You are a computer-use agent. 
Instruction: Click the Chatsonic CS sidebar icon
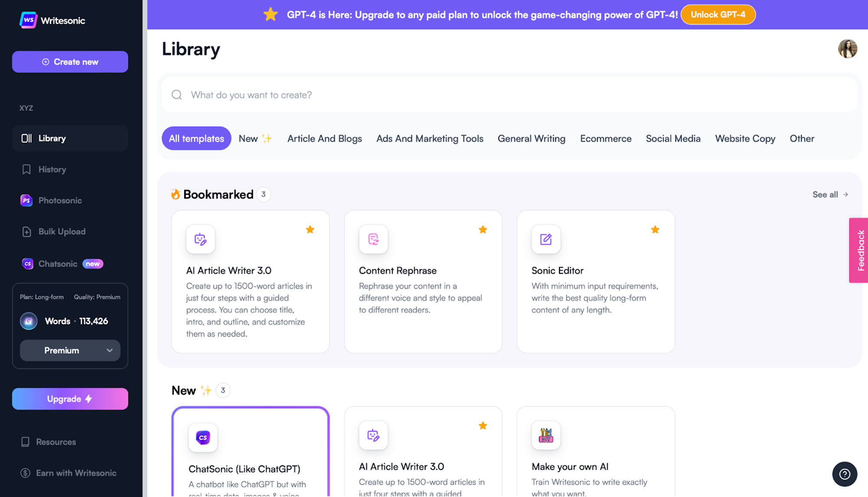[27, 264]
